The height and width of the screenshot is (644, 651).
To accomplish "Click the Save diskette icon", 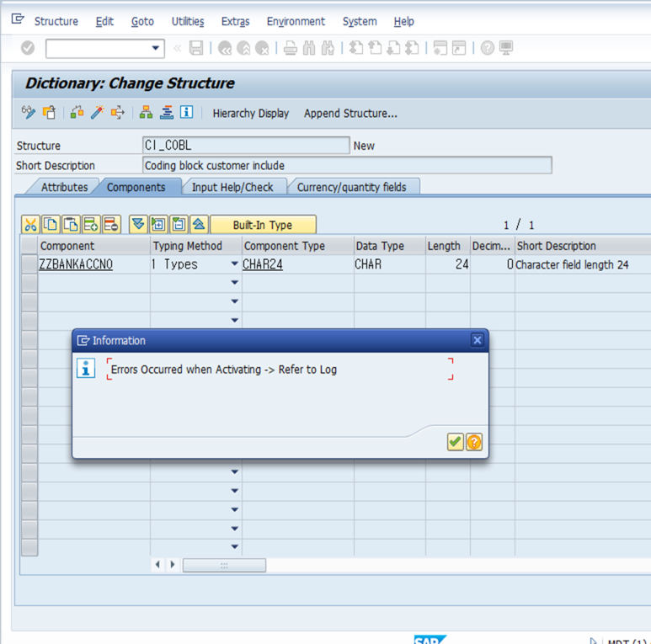I will click(x=196, y=48).
